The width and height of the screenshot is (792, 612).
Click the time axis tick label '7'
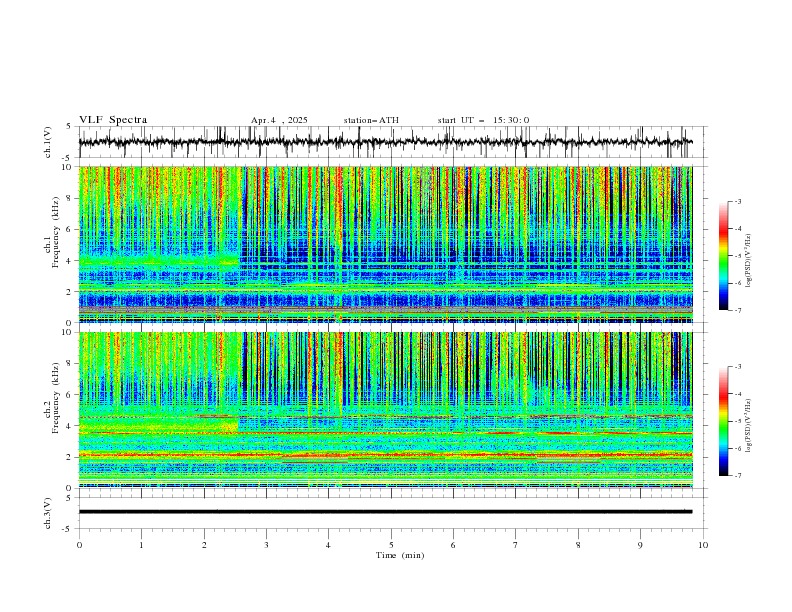coord(516,545)
